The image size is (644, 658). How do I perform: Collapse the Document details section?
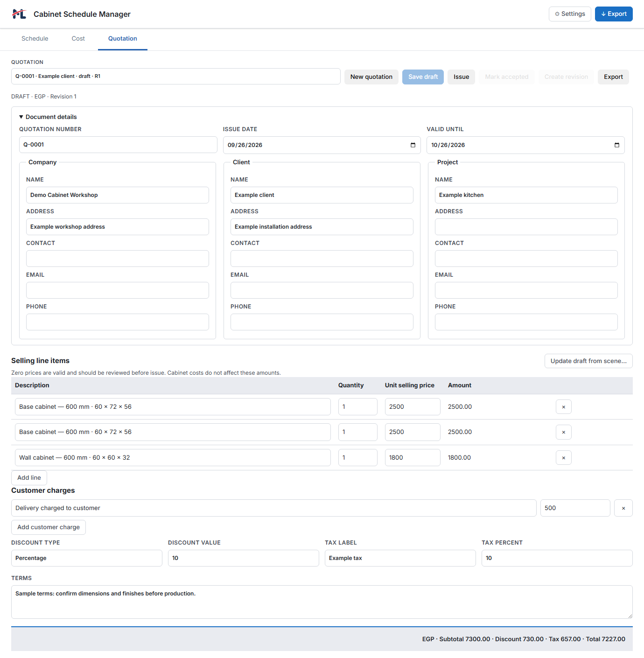pos(48,117)
